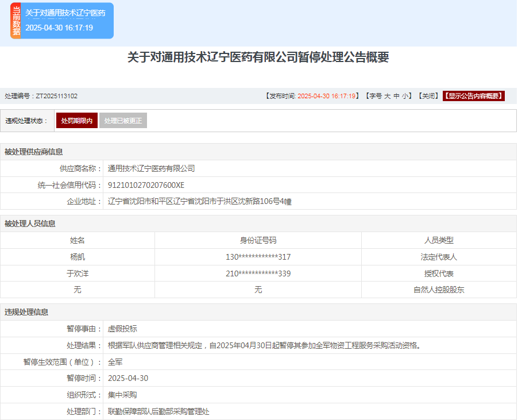518x420 pixels.
Task: Click the 关闭 link
Action: [x=428, y=96]
